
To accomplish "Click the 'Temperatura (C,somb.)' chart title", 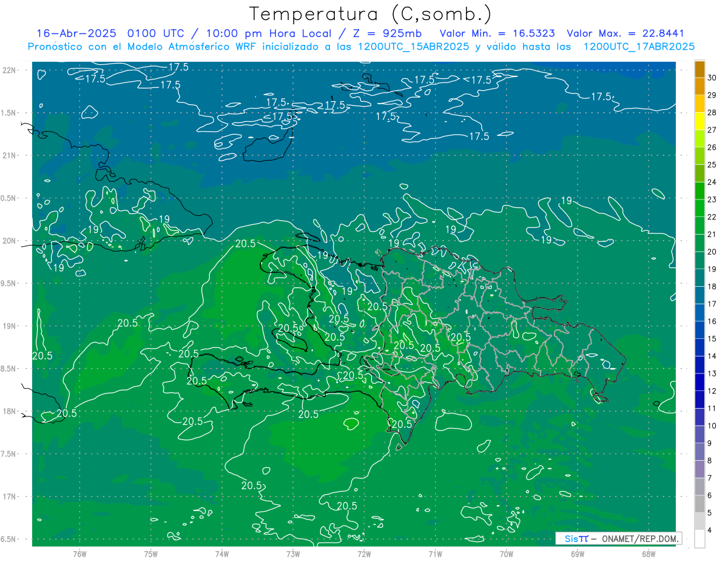I will 370,14.
